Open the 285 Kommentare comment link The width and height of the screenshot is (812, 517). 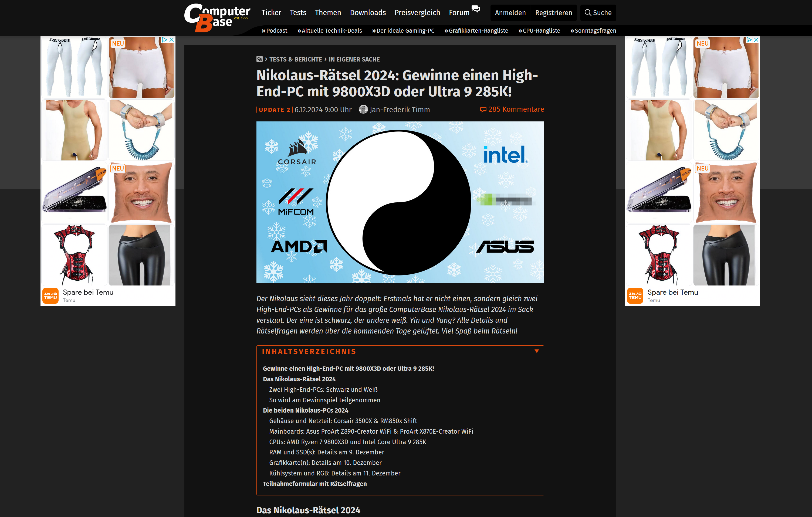click(512, 109)
